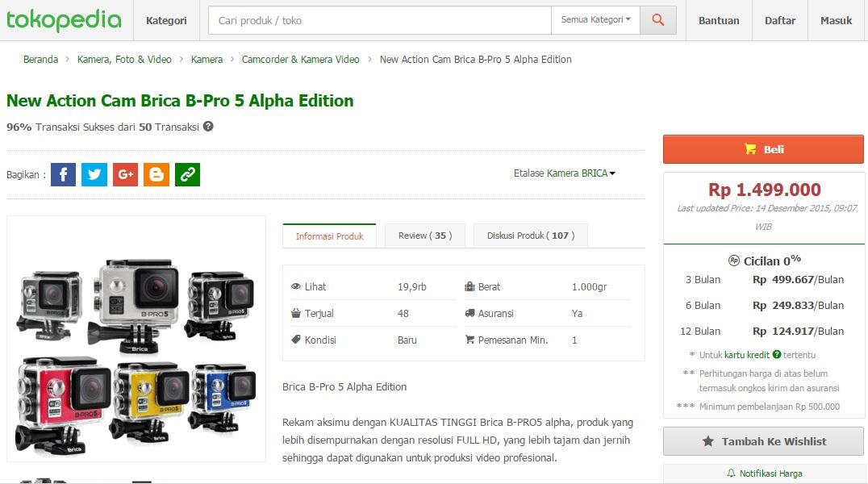Viewport: 868px width, 484px height.
Task: Click the bell icon in Notifikasi Harga
Action: click(x=731, y=473)
